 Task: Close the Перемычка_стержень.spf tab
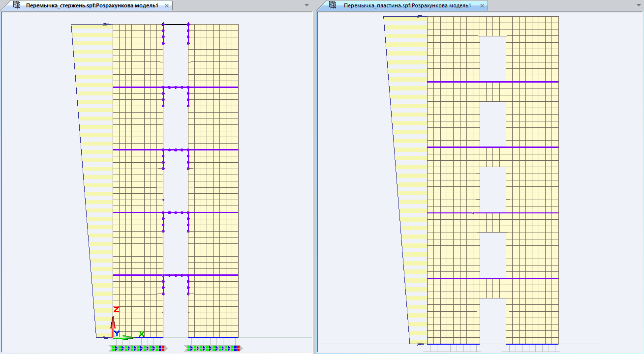[x=167, y=5]
